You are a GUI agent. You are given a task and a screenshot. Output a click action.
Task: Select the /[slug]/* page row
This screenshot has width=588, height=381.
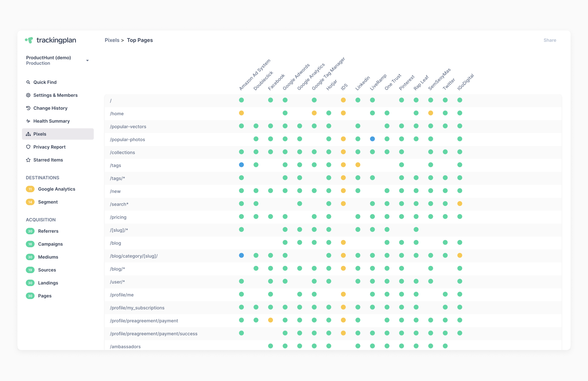[x=333, y=230]
